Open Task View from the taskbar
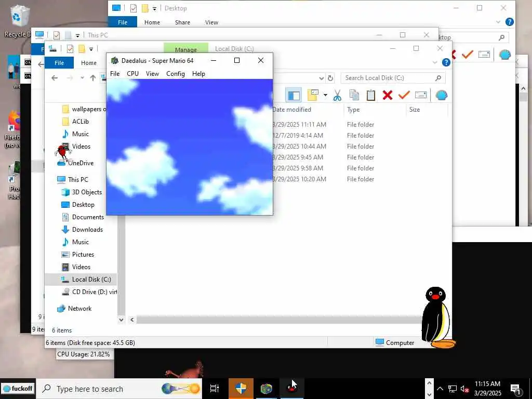 215,388
